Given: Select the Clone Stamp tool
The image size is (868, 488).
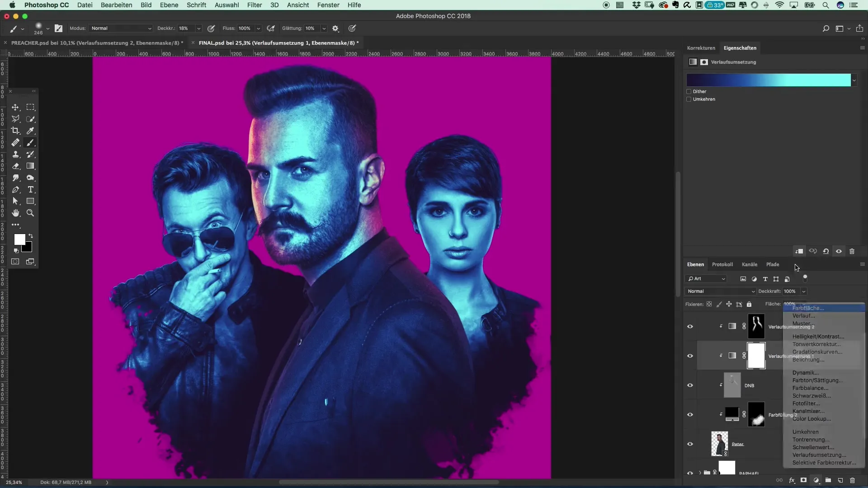Looking at the screenshot, I should point(15,154).
